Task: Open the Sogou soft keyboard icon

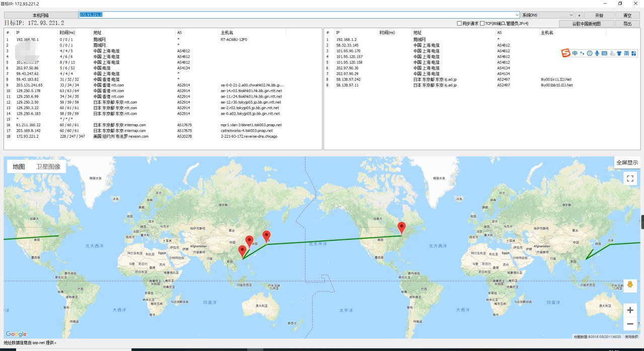Action: click(x=604, y=53)
